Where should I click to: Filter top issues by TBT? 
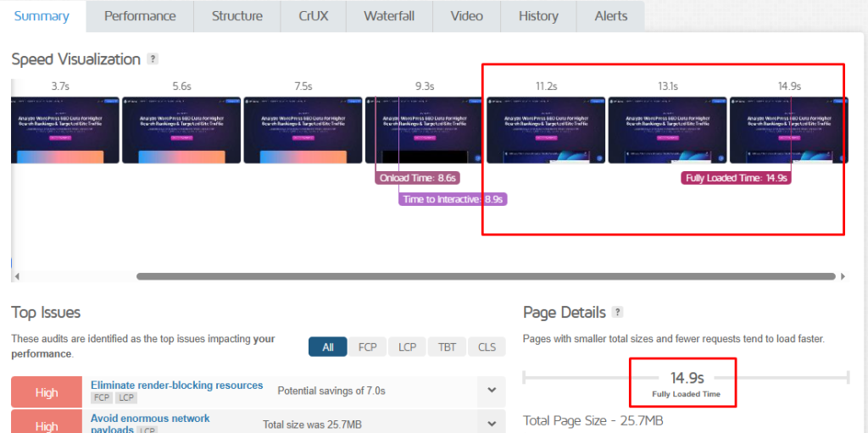coord(448,347)
